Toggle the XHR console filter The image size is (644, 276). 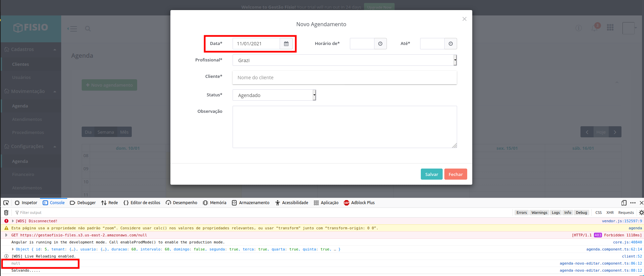[610, 213]
